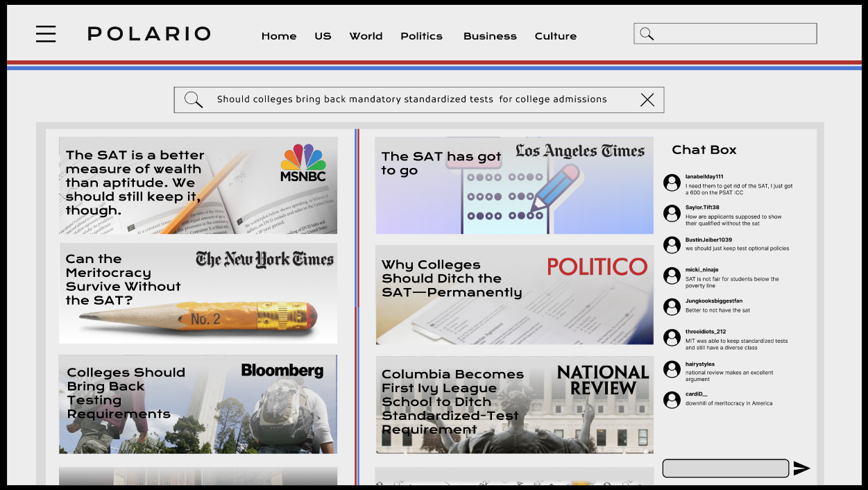This screenshot has width=868, height=490.
Task: Go to the Home nav item
Action: click(279, 36)
